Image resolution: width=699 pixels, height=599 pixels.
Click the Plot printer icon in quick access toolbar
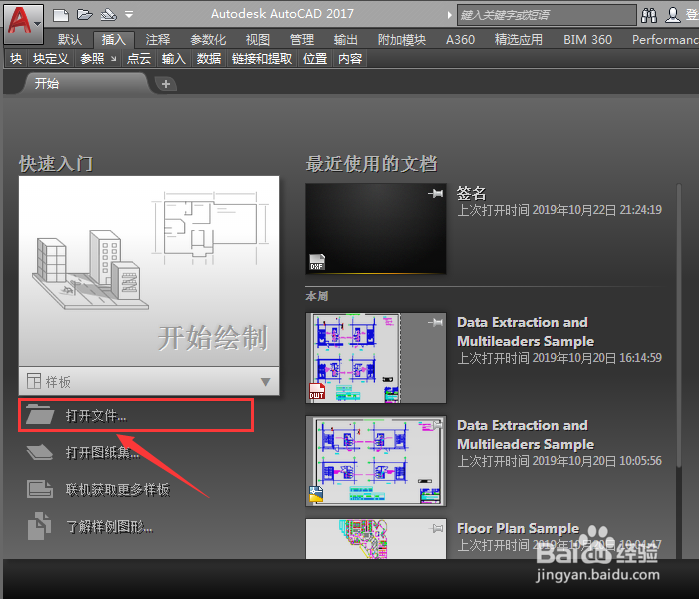tap(108, 15)
